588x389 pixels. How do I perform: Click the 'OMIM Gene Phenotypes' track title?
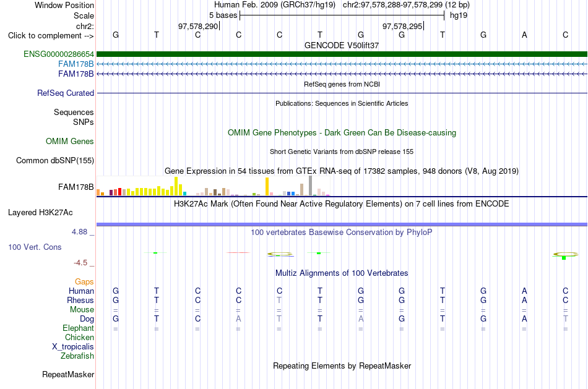click(x=342, y=133)
